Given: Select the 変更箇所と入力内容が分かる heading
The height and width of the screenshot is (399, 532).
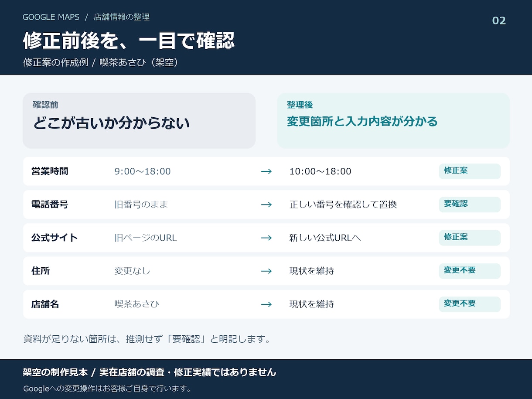Looking at the screenshot, I should click(x=362, y=121).
